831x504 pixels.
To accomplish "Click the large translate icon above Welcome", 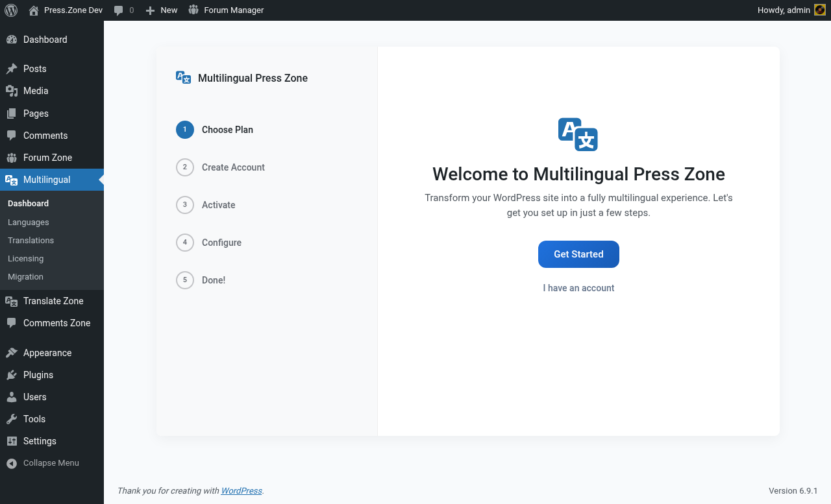I will (x=578, y=134).
